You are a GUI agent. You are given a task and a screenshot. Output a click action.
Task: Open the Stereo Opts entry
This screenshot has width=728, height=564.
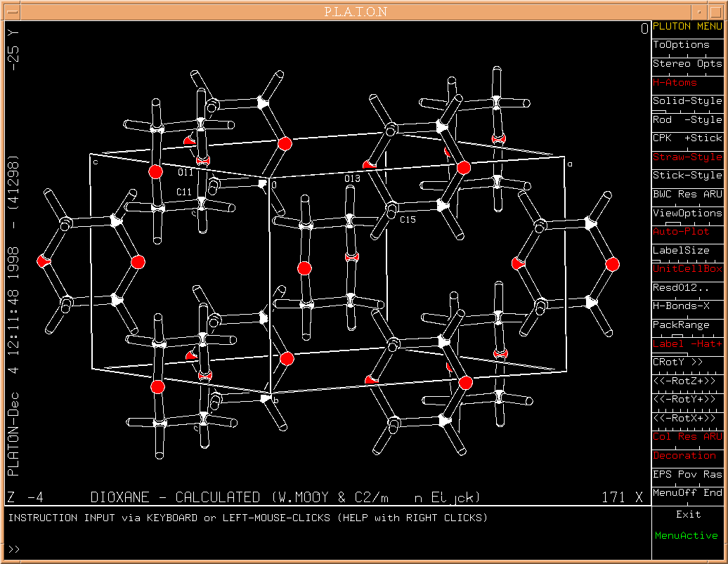687,64
